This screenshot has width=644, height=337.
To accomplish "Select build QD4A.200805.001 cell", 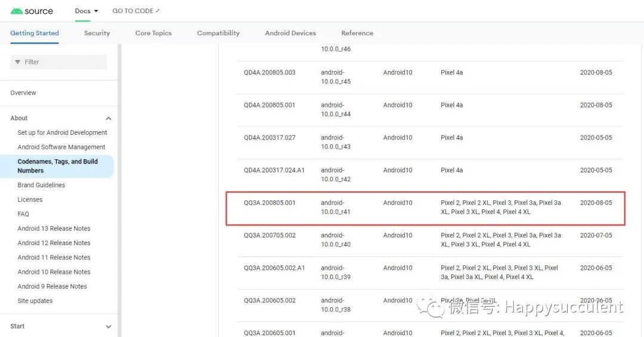I will [x=270, y=105].
